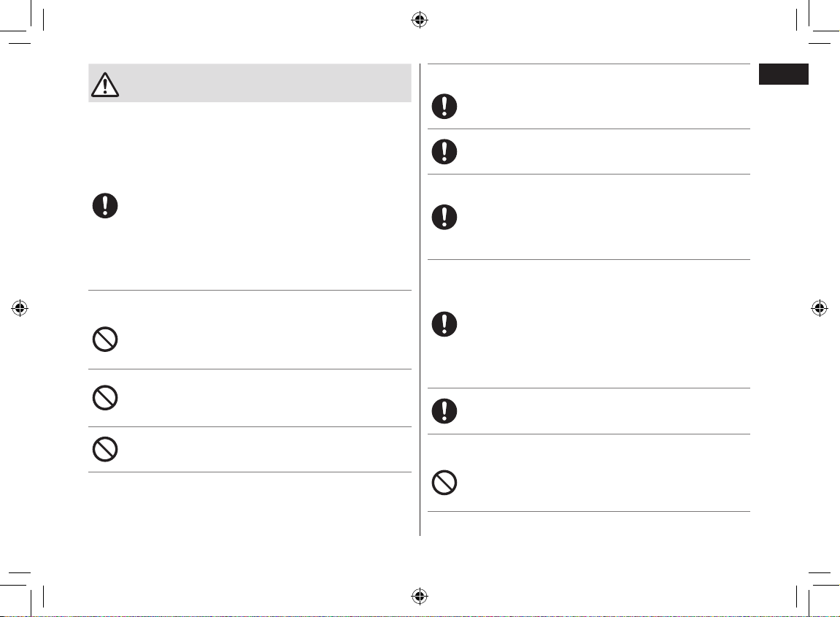The image size is (840, 617).
Task: Click the fourth exclamation icon in right column
Action: coord(444,324)
